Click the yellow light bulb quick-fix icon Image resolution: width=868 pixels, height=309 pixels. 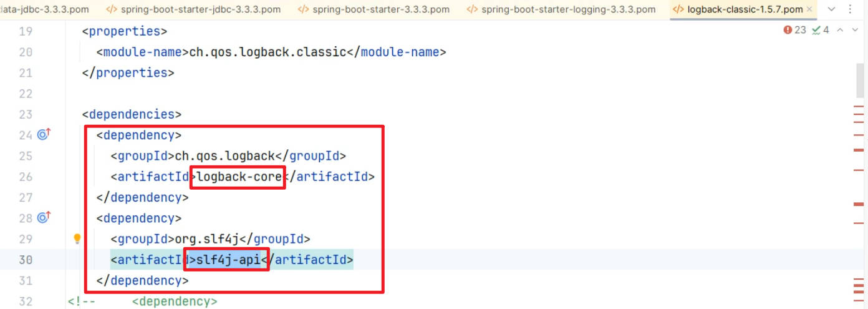pyautogui.click(x=77, y=238)
